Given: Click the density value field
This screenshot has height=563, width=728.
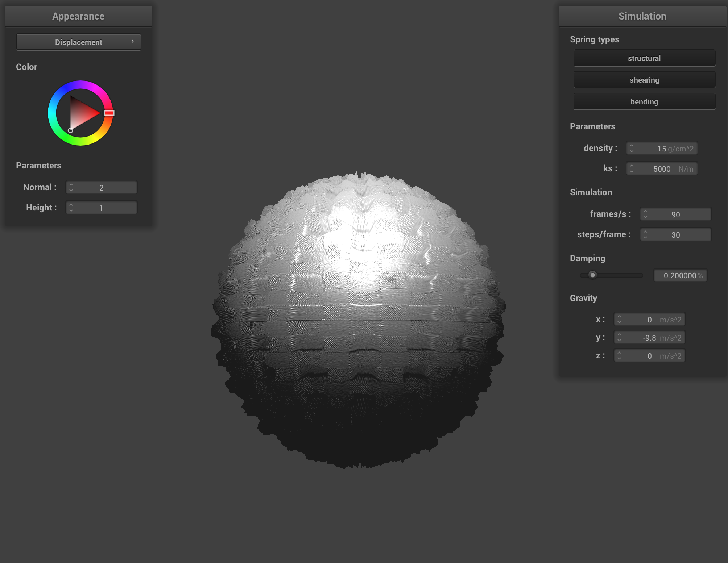Looking at the screenshot, I should (662, 148).
